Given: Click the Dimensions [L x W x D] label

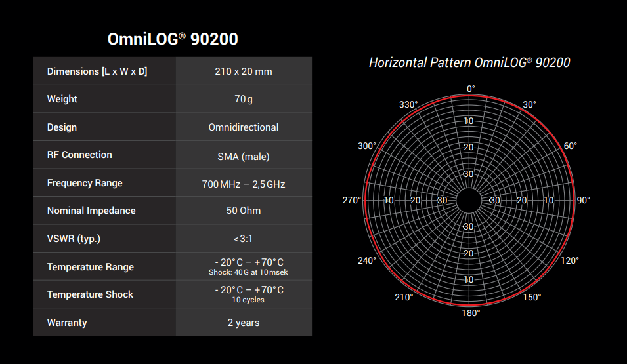Looking at the screenshot, I should point(97,71).
